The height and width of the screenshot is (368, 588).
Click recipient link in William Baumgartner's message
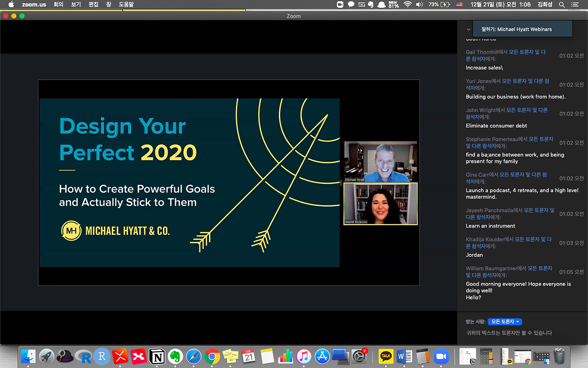tap(509, 272)
